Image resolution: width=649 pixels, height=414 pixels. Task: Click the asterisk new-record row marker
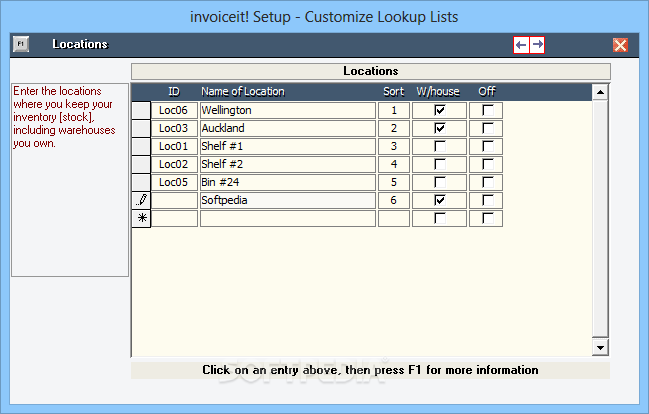point(141,219)
